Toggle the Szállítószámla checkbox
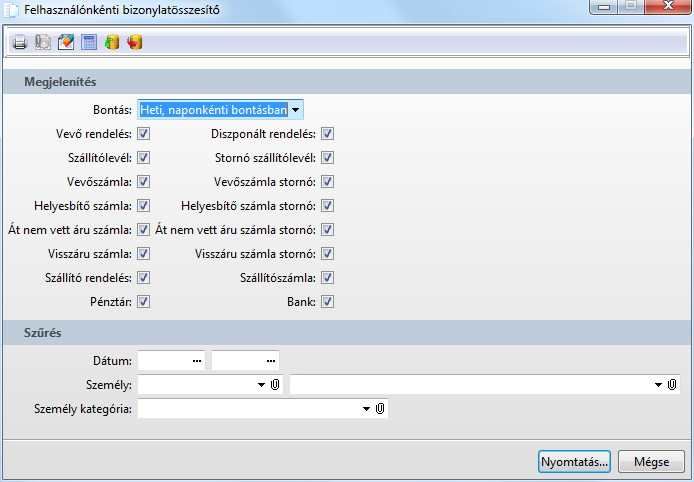Image resolution: width=694 pixels, height=482 pixels. [328, 278]
